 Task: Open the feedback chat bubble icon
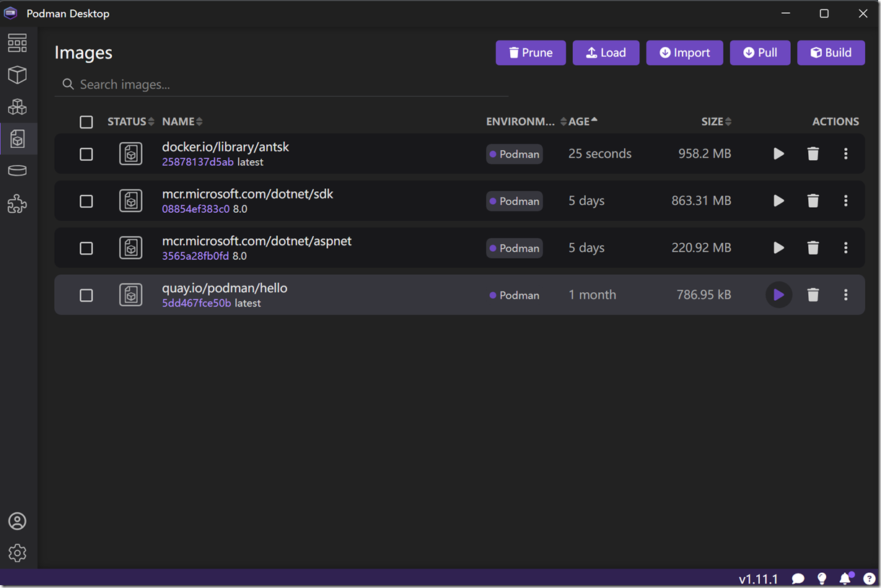pos(798,579)
